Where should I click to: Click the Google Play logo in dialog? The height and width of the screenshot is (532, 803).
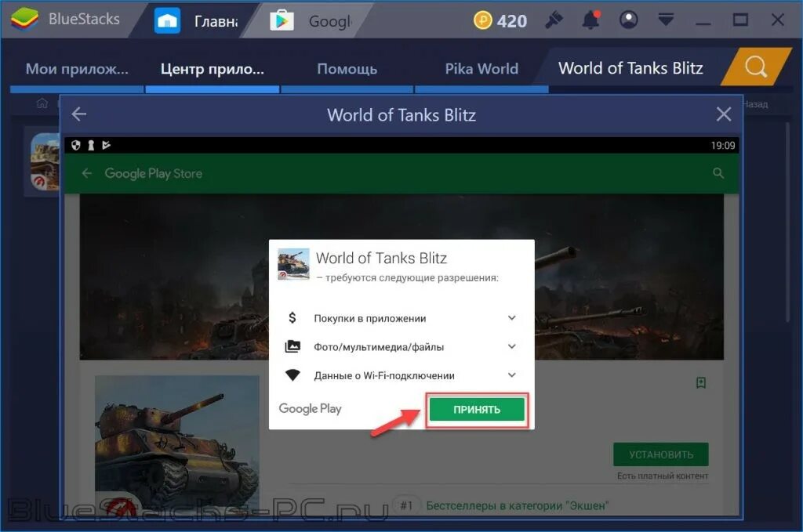click(310, 409)
